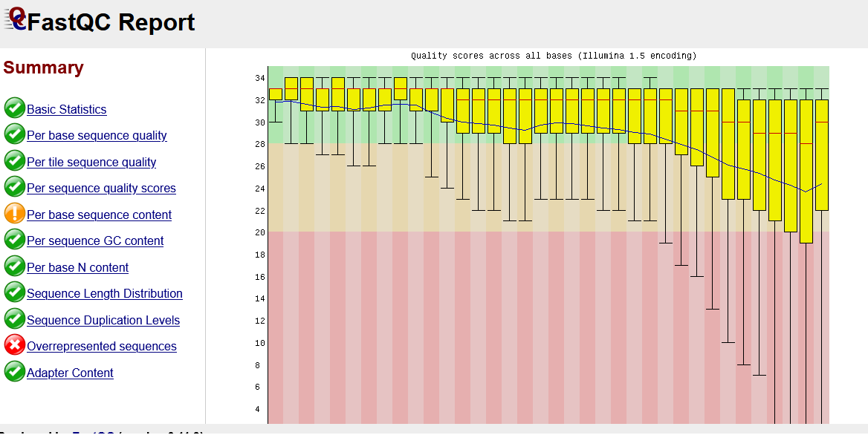
Task: Click the pass tick next to Per base N content
Action: coord(14,266)
